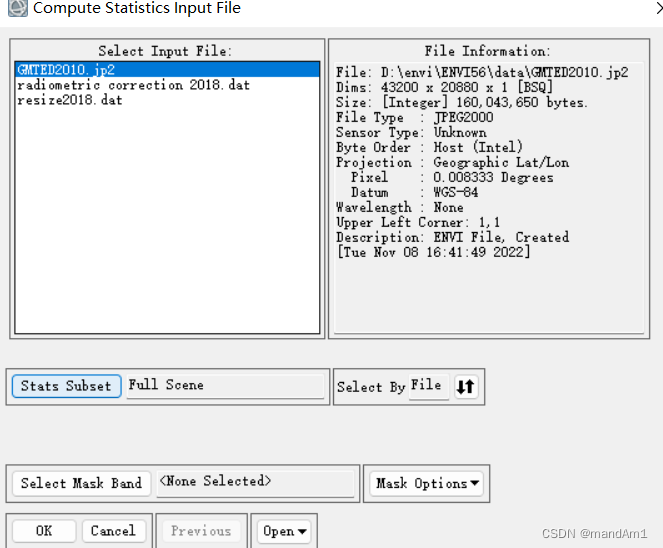The height and width of the screenshot is (548, 663).
Task: Cancel the statistics input dialog
Action: coord(113,531)
